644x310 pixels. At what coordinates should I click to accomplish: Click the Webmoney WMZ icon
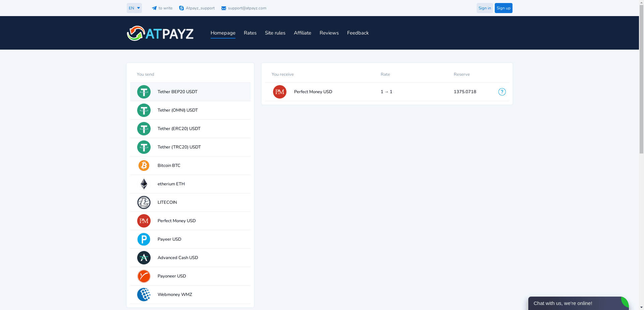tap(144, 294)
